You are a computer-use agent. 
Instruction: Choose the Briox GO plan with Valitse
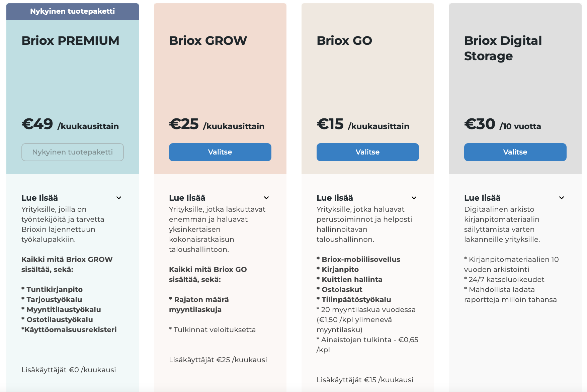pos(367,152)
